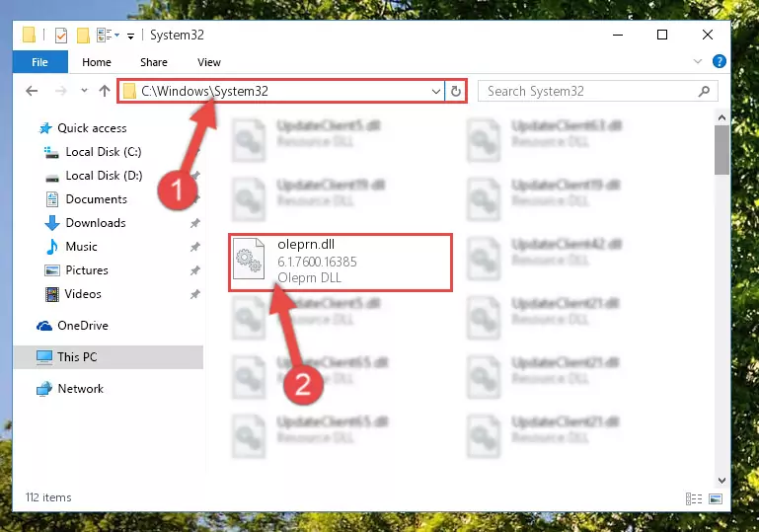Click version text 6.1.7600.16385
This screenshot has height=532, width=759.
pyautogui.click(x=317, y=262)
